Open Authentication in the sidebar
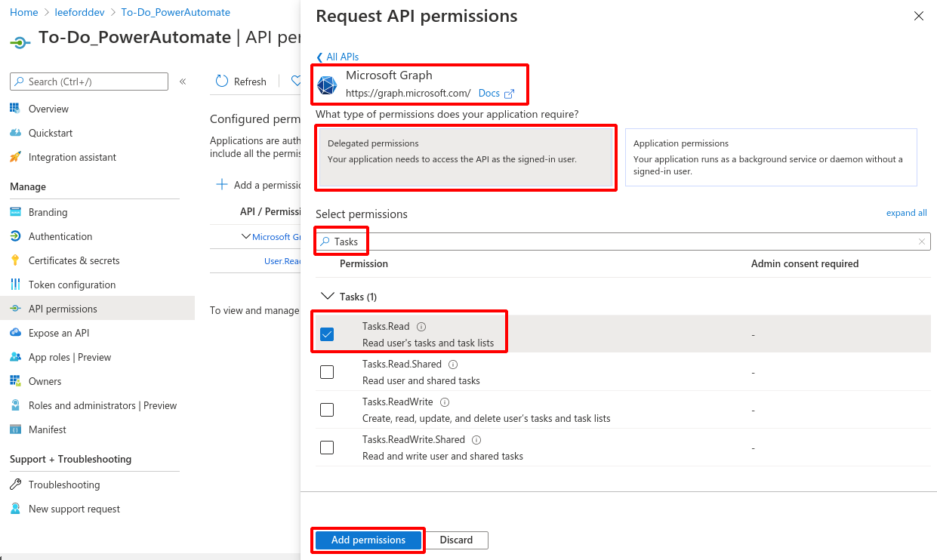 coord(60,236)
